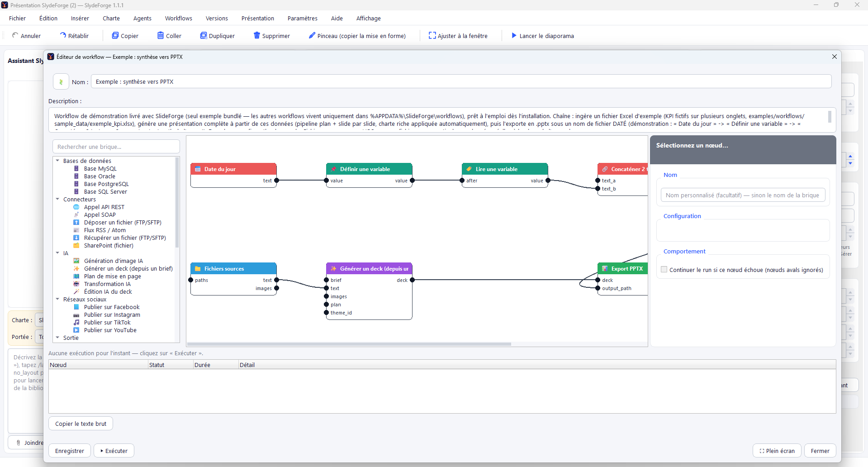Image resolution: width=868 pixels, height=467 pixels.
Task: Click the Nom personnalisé node name field
Action: point(743,195)
